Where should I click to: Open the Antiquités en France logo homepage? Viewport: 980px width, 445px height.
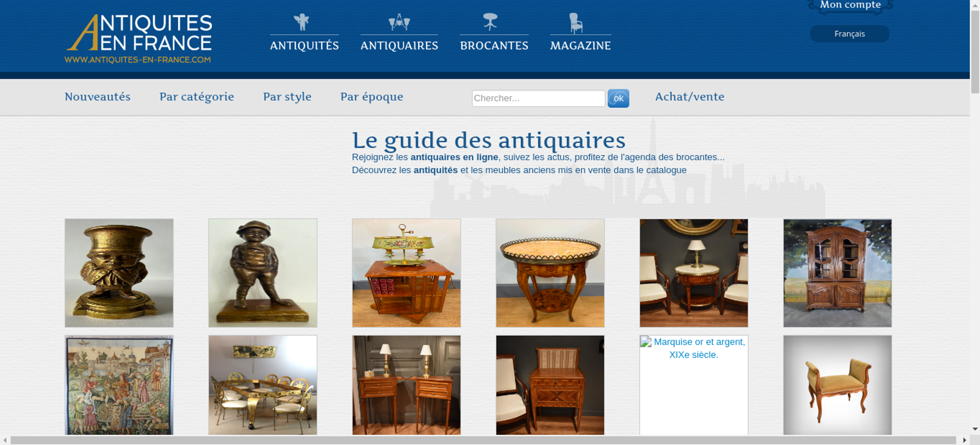tap(139, 39)
